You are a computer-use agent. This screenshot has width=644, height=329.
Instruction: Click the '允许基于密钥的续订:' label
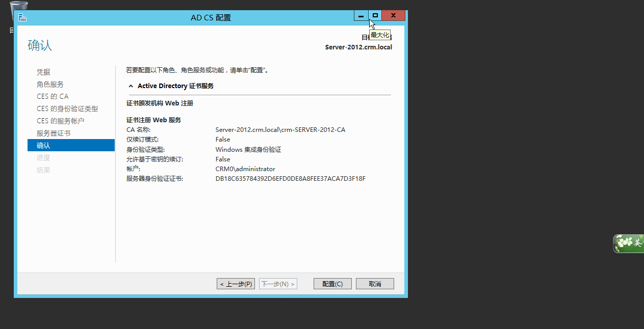(154, 159)
